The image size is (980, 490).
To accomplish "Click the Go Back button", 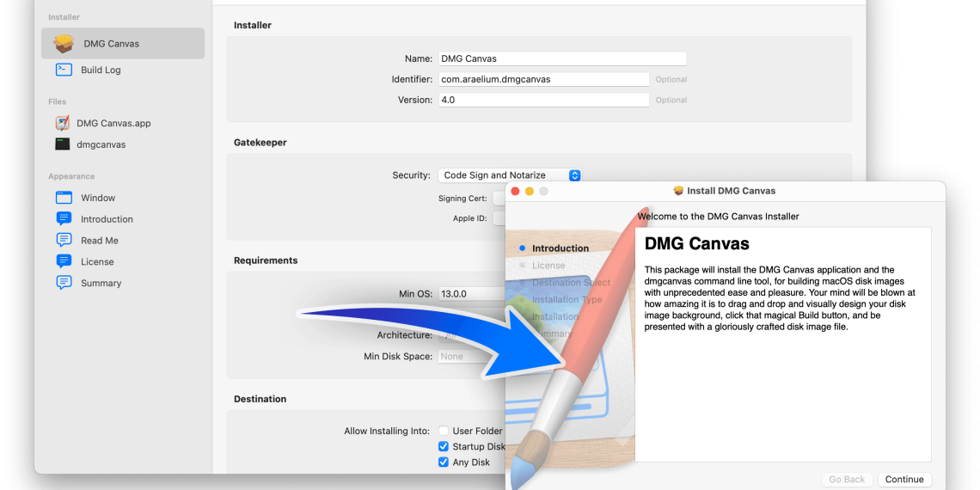I will point(847,480).
